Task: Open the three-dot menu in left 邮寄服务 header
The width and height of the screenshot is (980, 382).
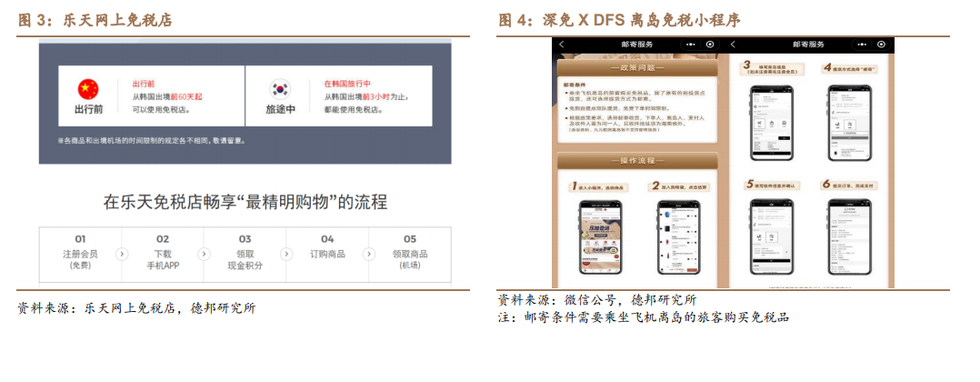Action: click(691, 45)
